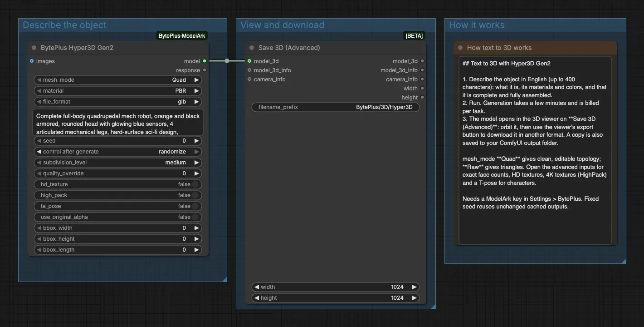The height and width of the screenshot is (327, 644).
Task: Click the camera_info input port
Action: [249, 79]
